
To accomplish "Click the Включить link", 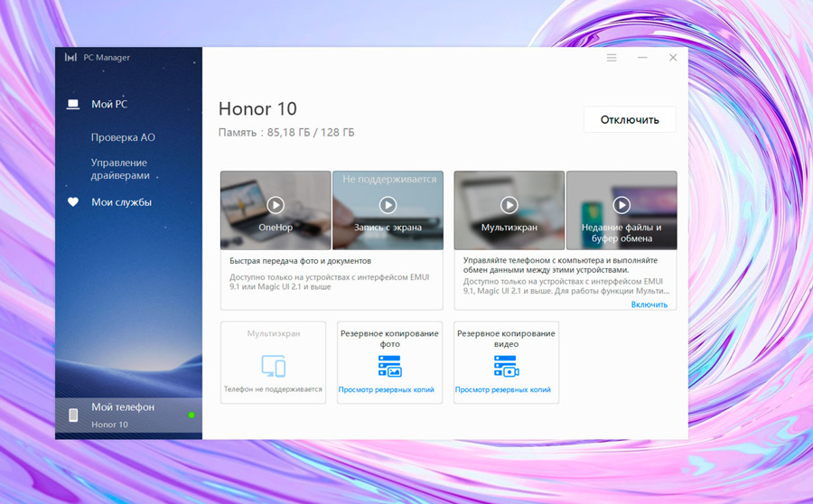I will pos(649,304).
